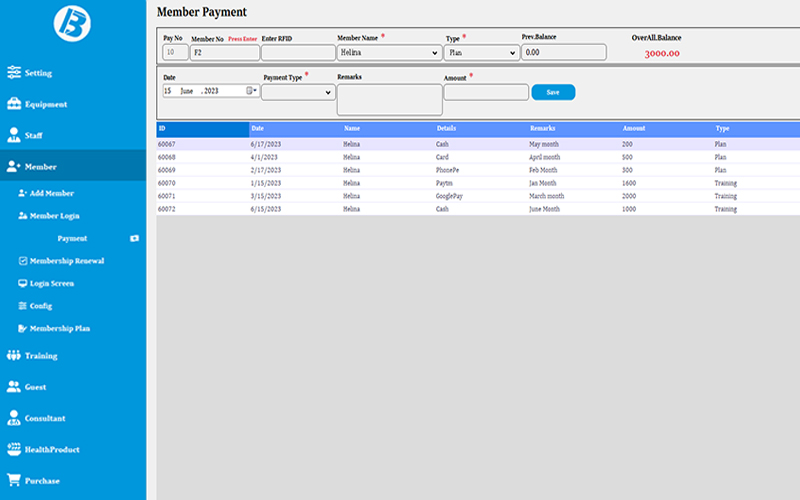This screenshot has width=800, height=500.
Task: Sort by the Details column header
Action: tap(481, 129)
